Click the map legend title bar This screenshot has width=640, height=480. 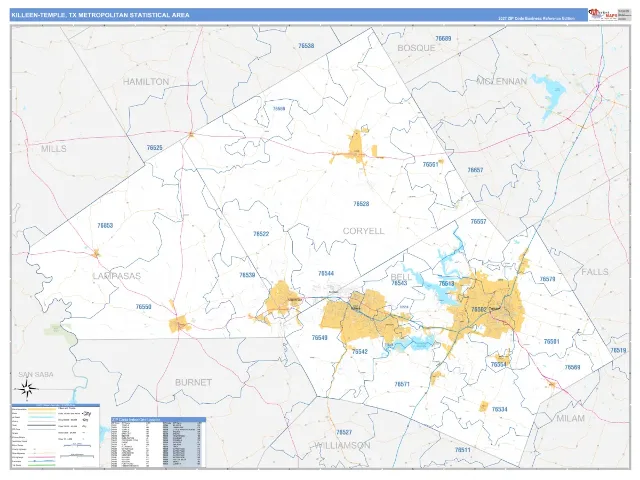(x=56, y=405)
